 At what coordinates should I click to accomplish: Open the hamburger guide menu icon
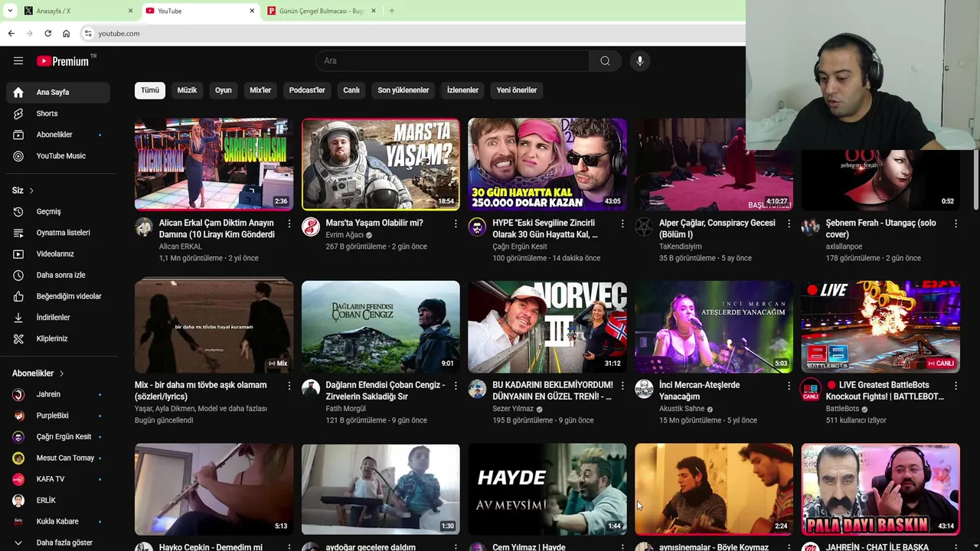click(18, 60)
